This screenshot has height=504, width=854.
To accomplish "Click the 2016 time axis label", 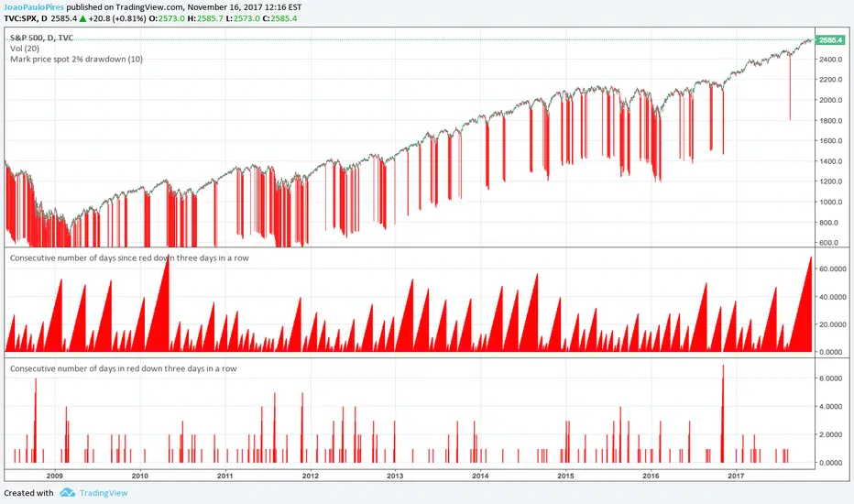I will [x=651, y=476].
